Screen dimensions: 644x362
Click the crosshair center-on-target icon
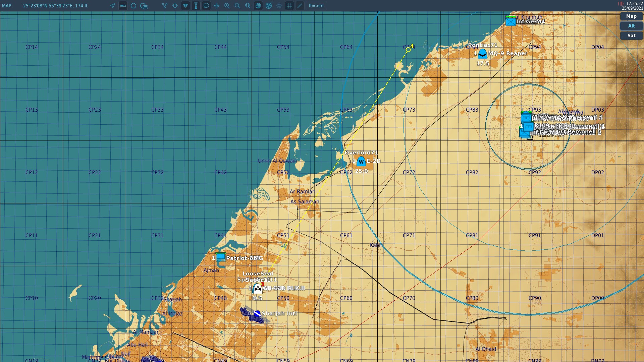coord(175,6)
